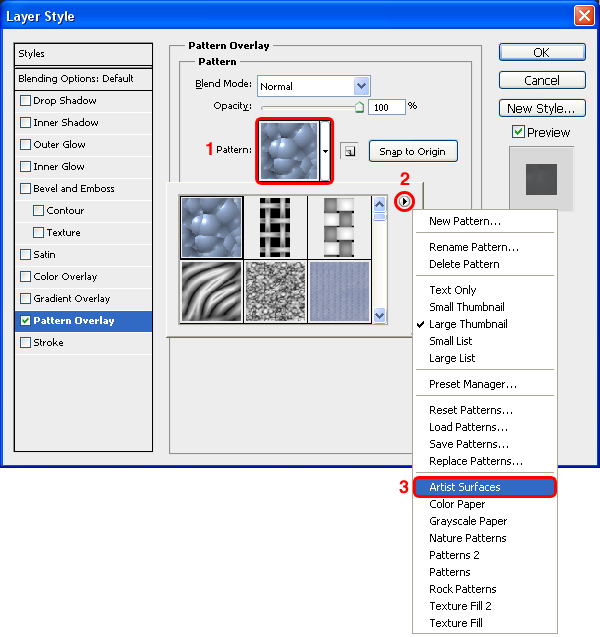Select Load Patterns... menu entry
Image resolution: width=600 pixels, height=637 pixels.
(469, 427)
